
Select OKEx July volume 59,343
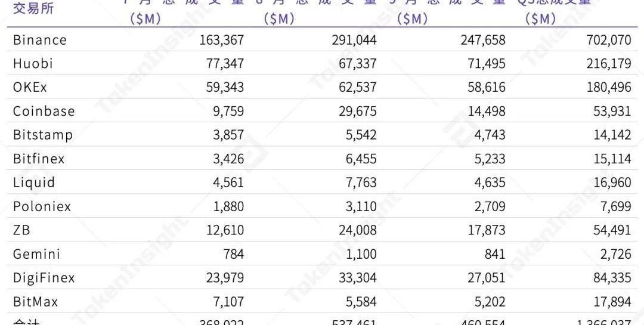tap(225, 87)
